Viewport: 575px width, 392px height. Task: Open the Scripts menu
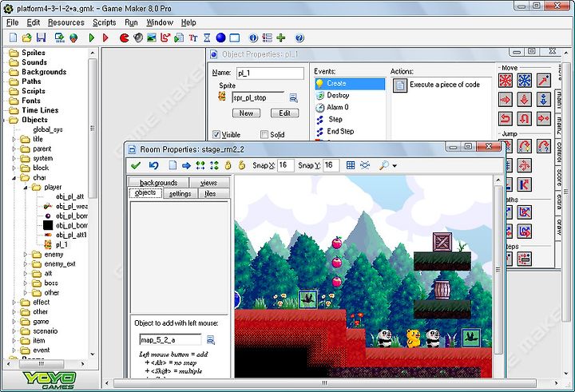[x=104, y=22]
